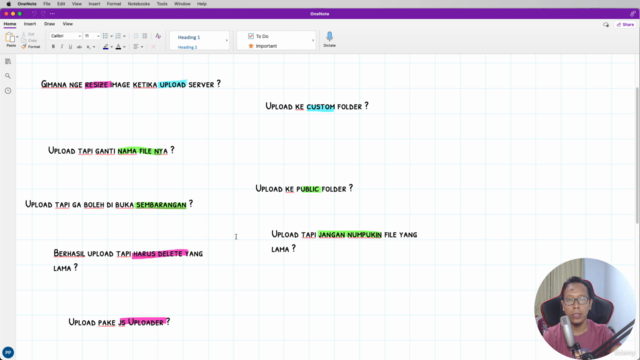Switch to the Draw ribbon tab
The height and width of the screenshot is (360, 640).
(49, 24)
